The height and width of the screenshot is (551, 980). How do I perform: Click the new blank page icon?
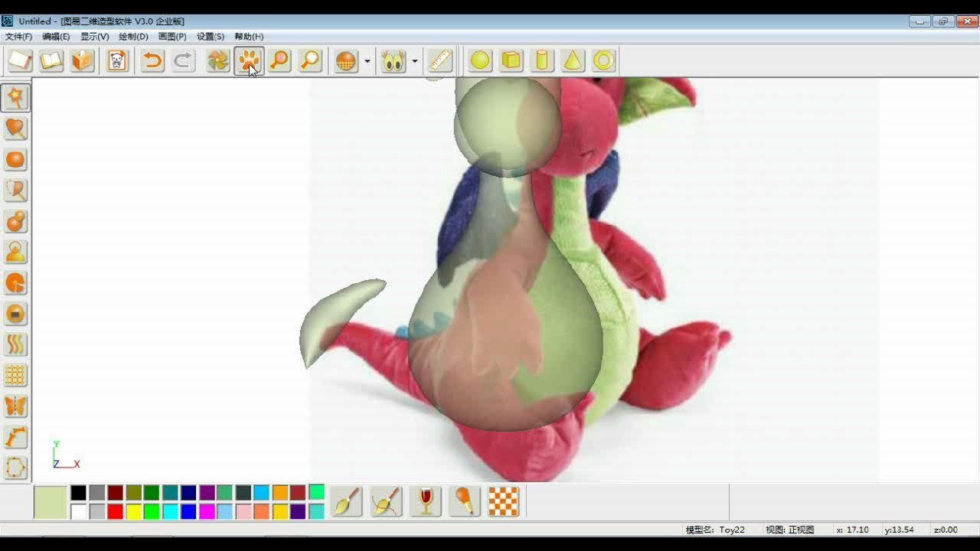point(20,60)
